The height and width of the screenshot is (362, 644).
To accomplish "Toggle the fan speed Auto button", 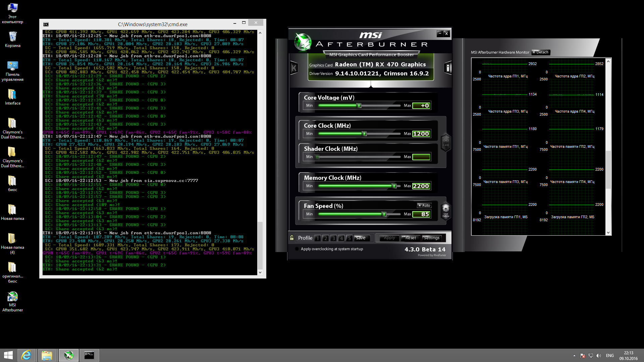I will coord(424,205).
